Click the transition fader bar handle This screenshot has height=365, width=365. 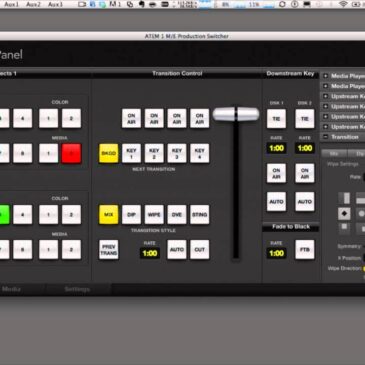[236, 114]
